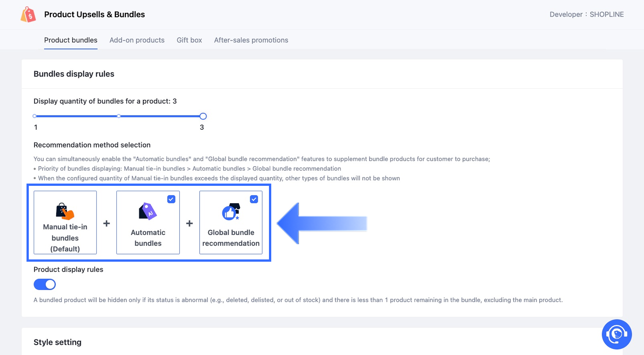Set the bundle quantity slider to 1
Screen dimensions: 644x355
(x=35, y=116)
